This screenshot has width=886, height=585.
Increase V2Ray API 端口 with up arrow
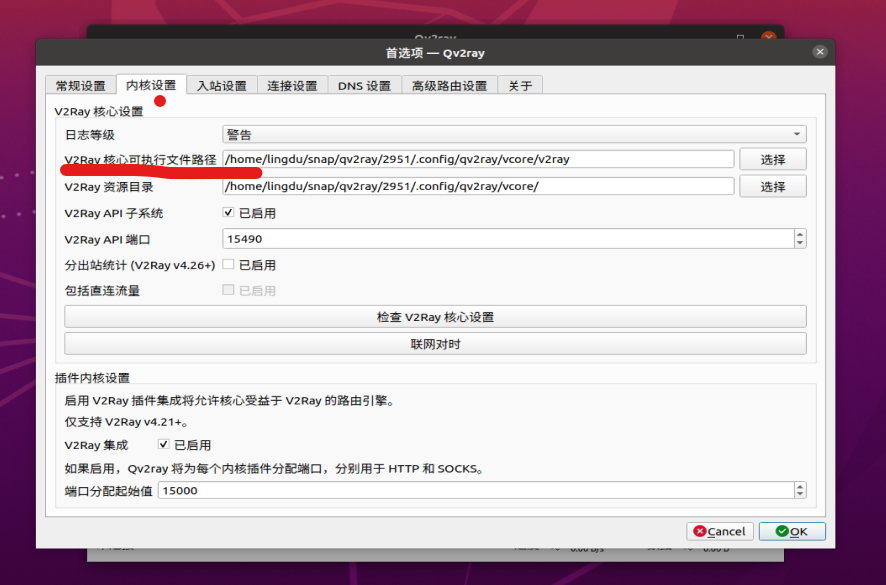pos(800,234)
